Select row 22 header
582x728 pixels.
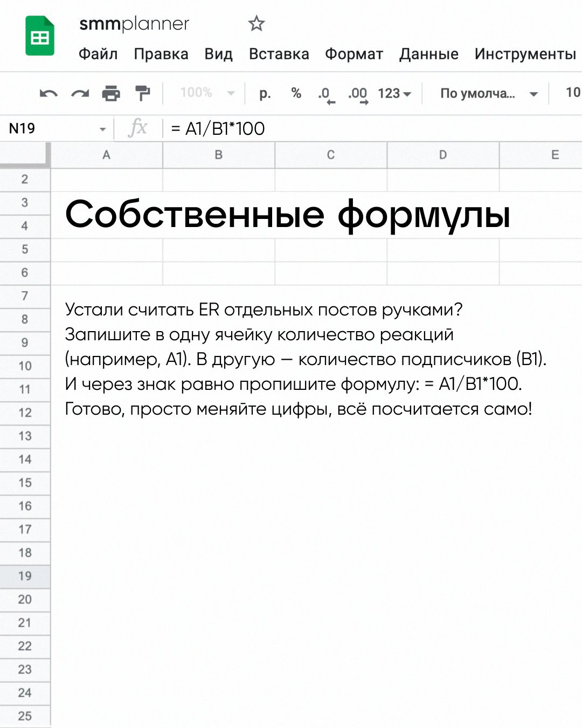tap(25, 646)
